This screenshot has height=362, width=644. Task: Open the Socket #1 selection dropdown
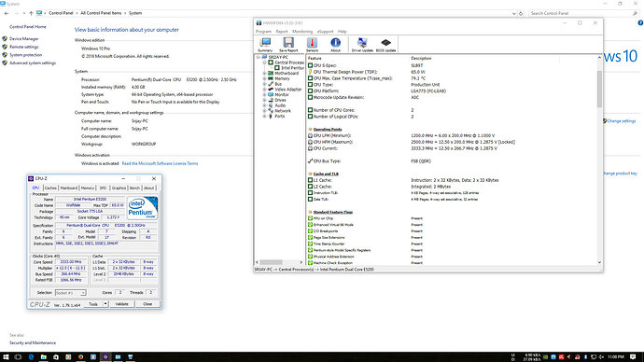tap(70, 293)
